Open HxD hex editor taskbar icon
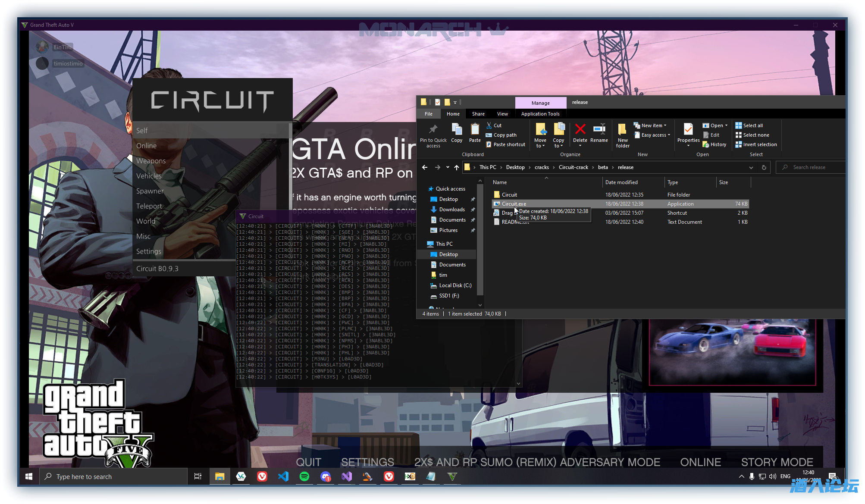Viewport: 865px width, 504px height. click(x=410, y=476)
